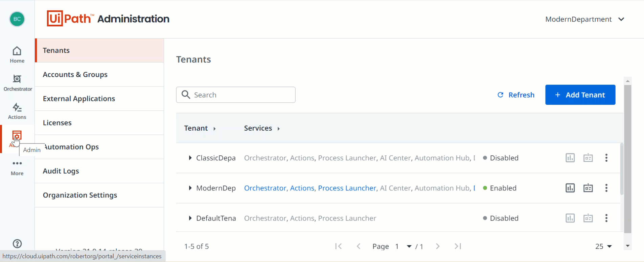Select the Tenants menu item

click(x=99, y=50)
